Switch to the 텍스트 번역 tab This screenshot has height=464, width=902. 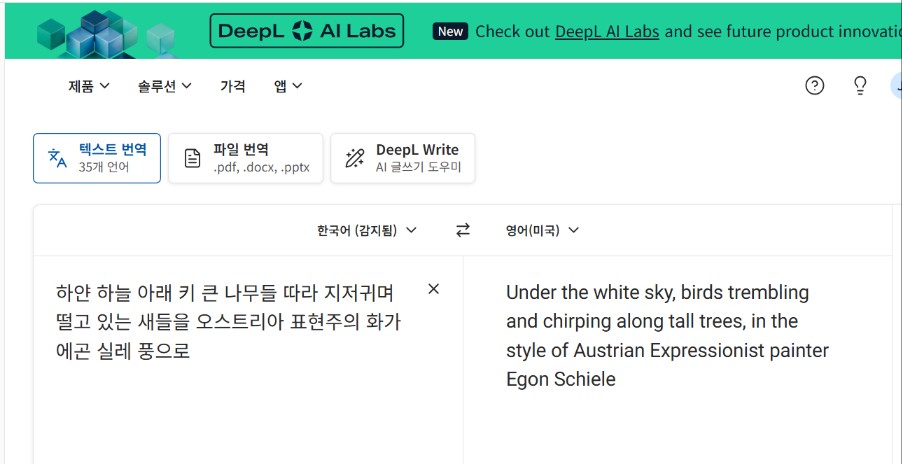point(97,158)
